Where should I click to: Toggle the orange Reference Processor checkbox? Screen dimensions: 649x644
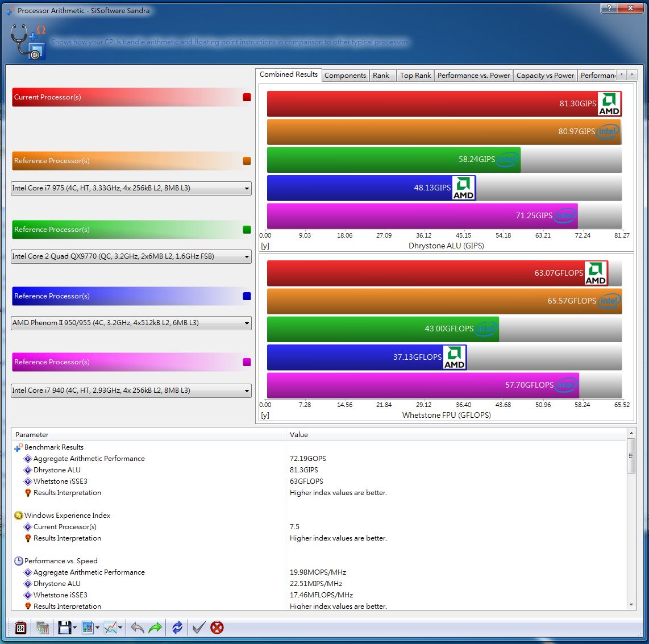coord(247,161)
